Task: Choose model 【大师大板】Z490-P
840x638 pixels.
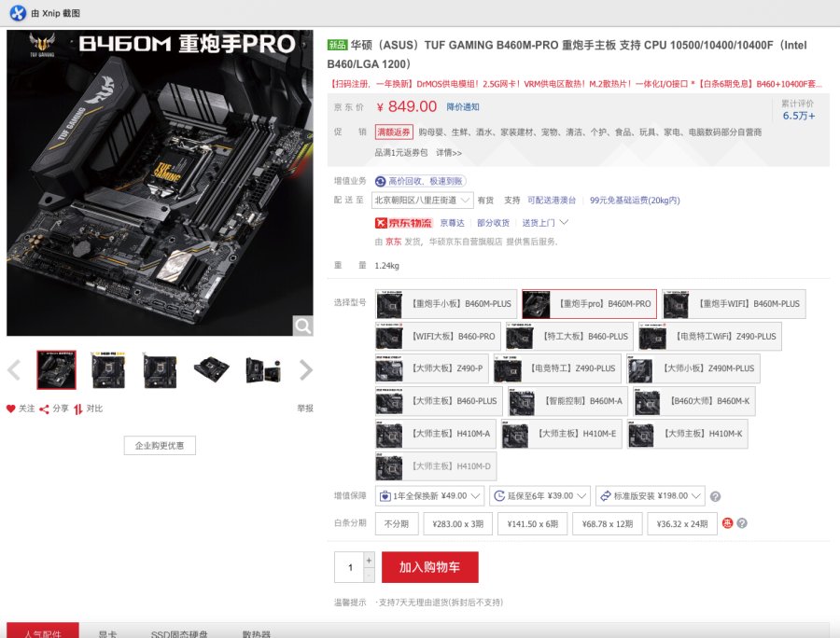Action: pos(432,368)
